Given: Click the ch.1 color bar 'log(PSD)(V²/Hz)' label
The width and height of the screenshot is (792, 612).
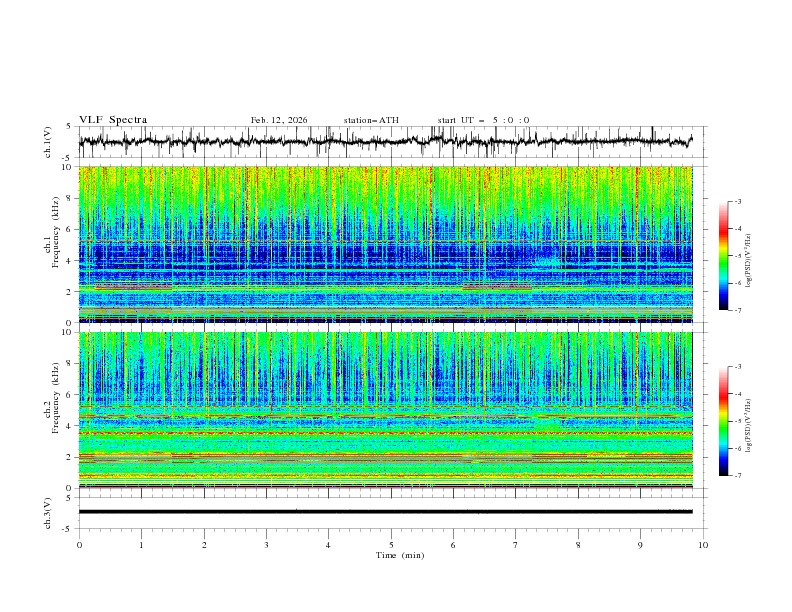Looking at the screenshot, I should coord(748,261).
